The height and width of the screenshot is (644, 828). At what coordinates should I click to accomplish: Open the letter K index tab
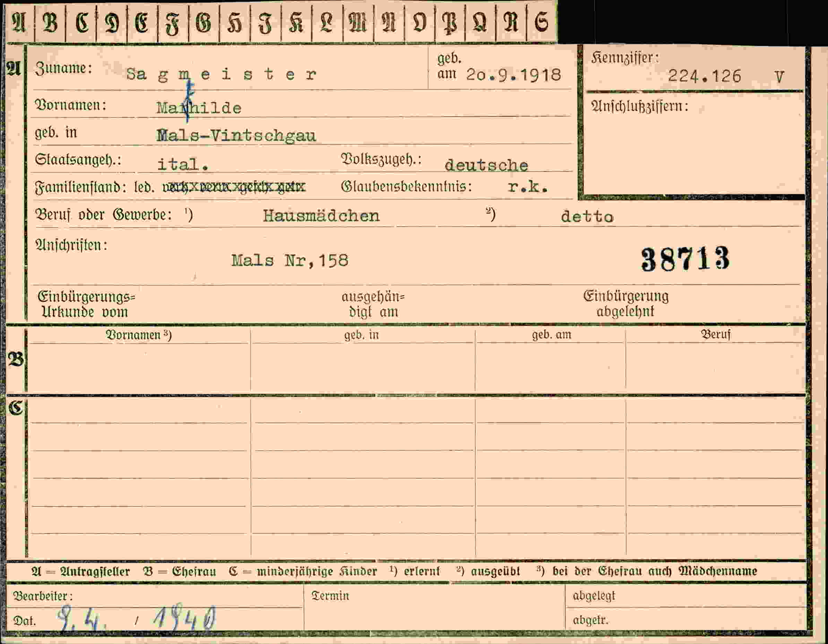(x=297, y=23)
